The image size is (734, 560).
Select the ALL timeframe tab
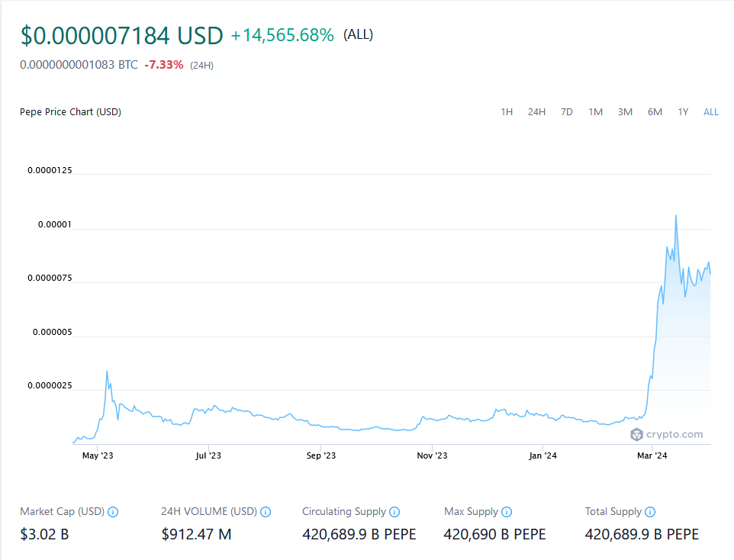(711, 112)
